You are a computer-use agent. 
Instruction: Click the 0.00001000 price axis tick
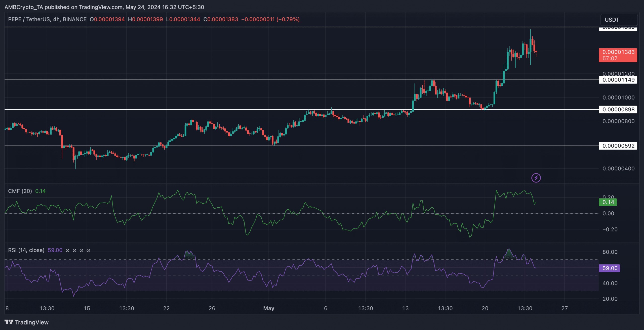[619, 98]
